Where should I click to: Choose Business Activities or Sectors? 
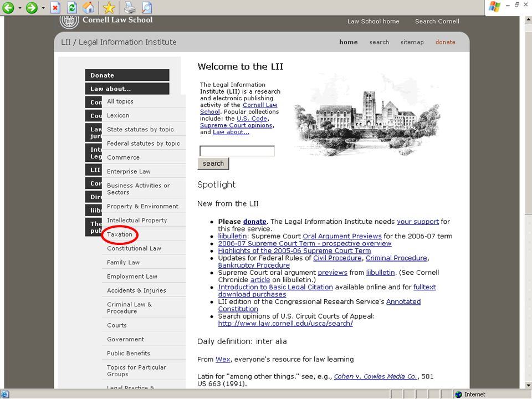coord(144,188)
